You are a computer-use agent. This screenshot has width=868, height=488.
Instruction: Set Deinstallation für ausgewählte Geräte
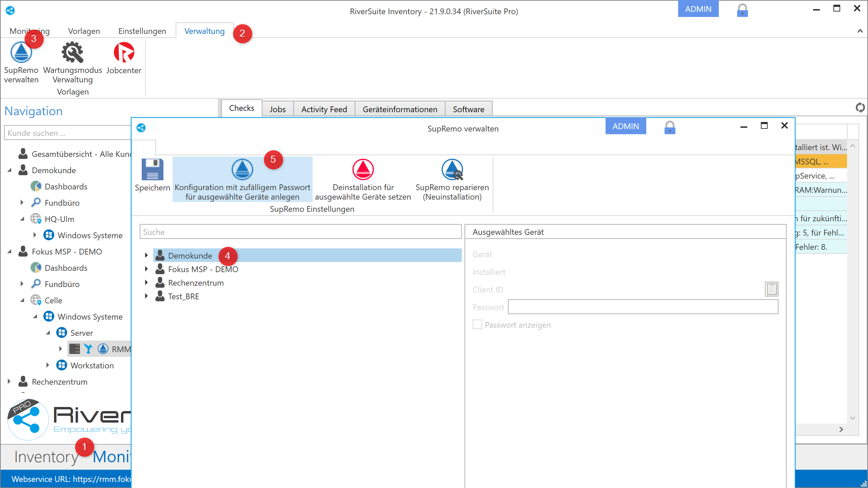tap(363, 180)
